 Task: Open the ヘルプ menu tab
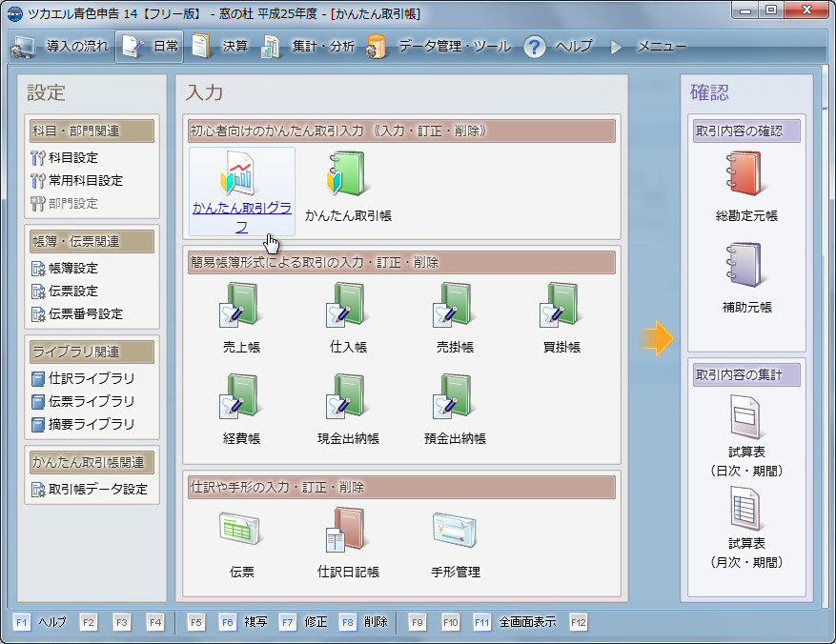(x=558, y=47)
